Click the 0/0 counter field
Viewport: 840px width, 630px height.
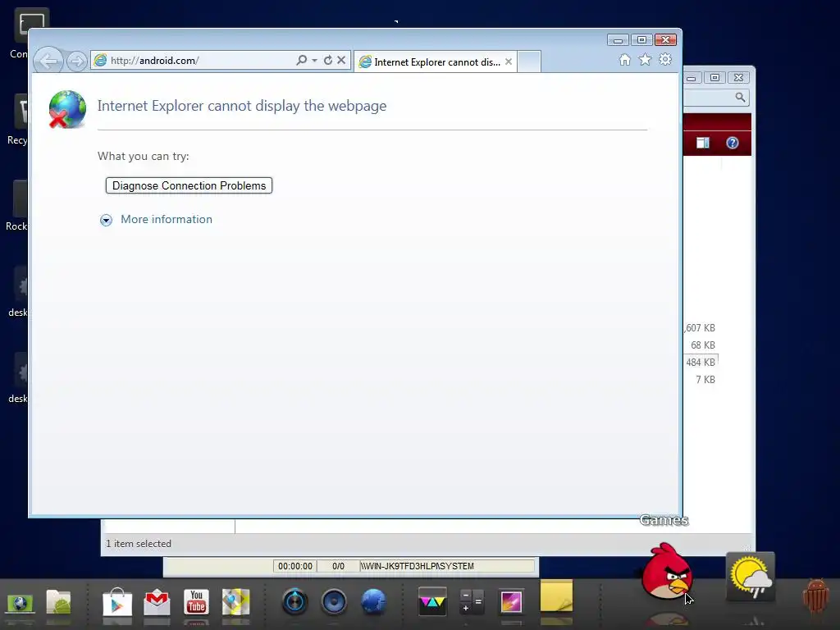point(338,566)
